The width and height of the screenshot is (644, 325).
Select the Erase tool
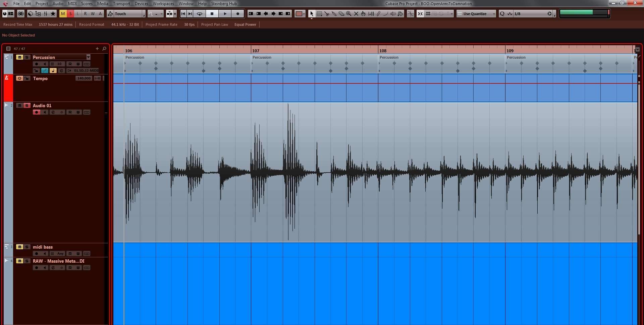point(341,14)
